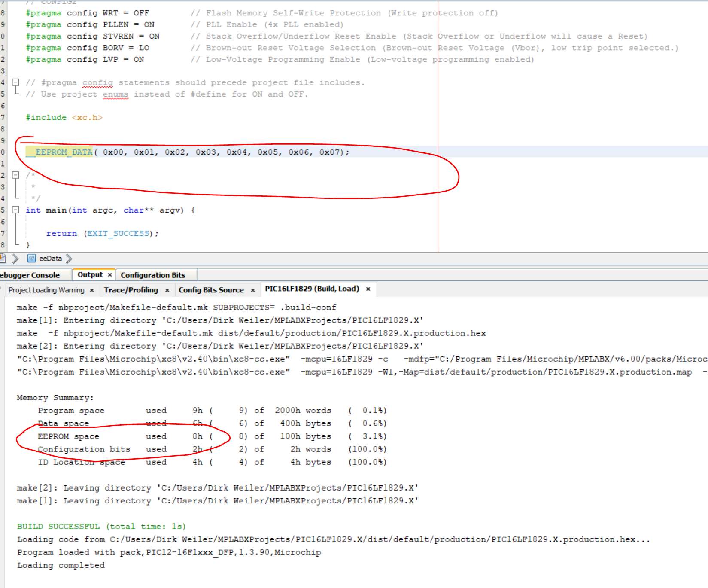The width and height of the screenshot is (708, 588).
Task: Close the Output tab
Action: [110, 275]
